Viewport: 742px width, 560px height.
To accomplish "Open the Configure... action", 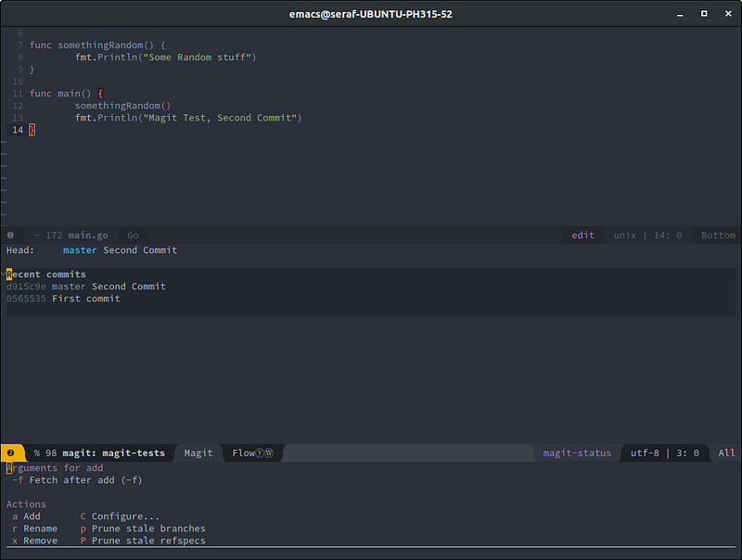I will 121,516.
